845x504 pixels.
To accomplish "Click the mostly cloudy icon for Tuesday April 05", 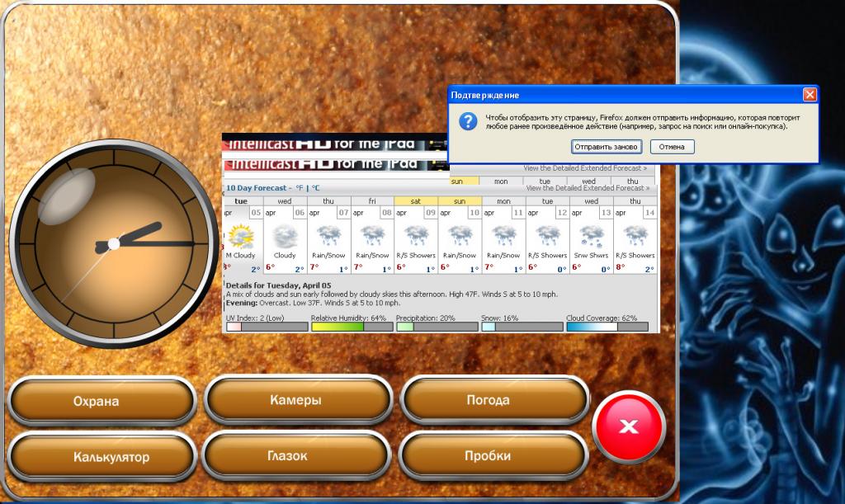I will pyautogui.click(x=241, y=237).
